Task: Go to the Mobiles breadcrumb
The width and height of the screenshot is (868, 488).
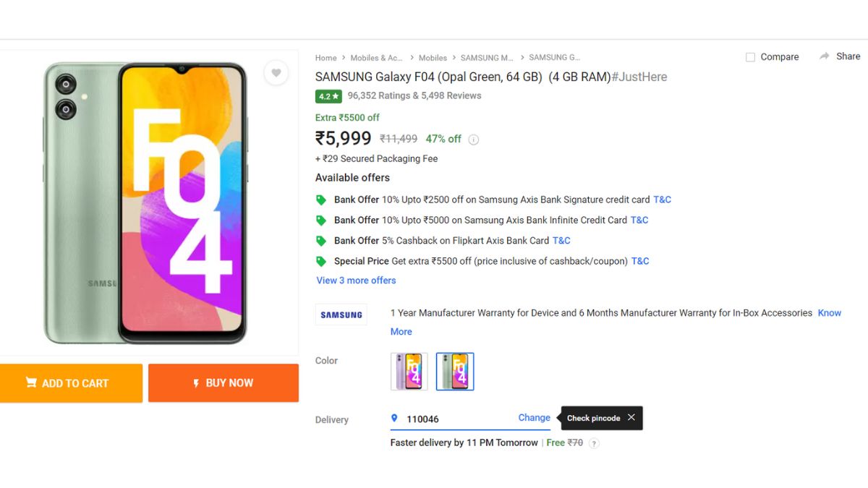Action: tap(433, 58)
